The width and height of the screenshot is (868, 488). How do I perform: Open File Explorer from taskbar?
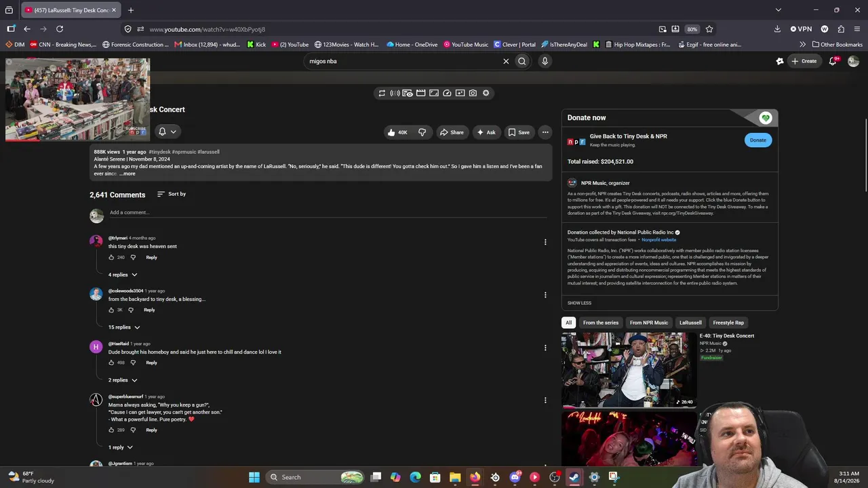coord(455,477)
